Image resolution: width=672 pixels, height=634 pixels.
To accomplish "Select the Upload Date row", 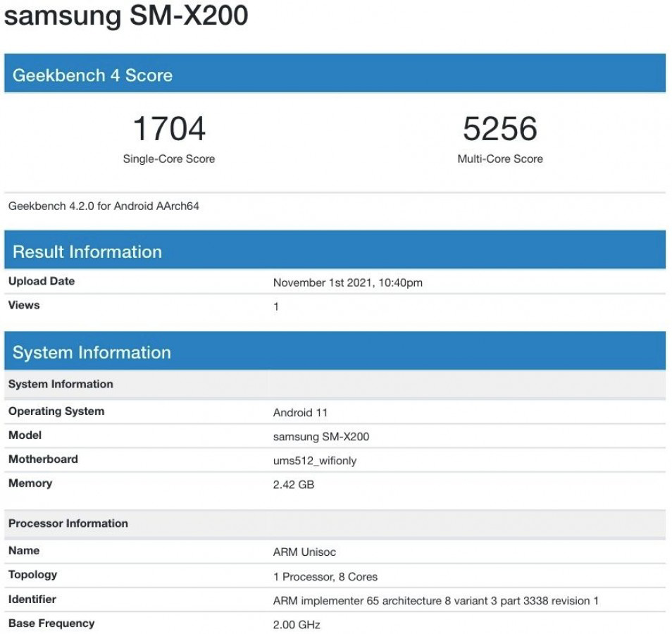I will (42, 280).
